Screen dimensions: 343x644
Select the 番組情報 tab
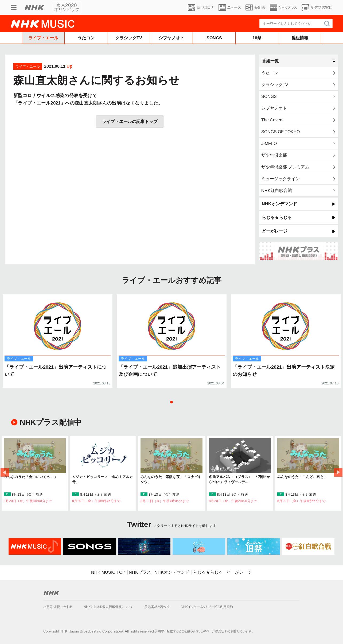pyautogui.click(x=300, y=38)
